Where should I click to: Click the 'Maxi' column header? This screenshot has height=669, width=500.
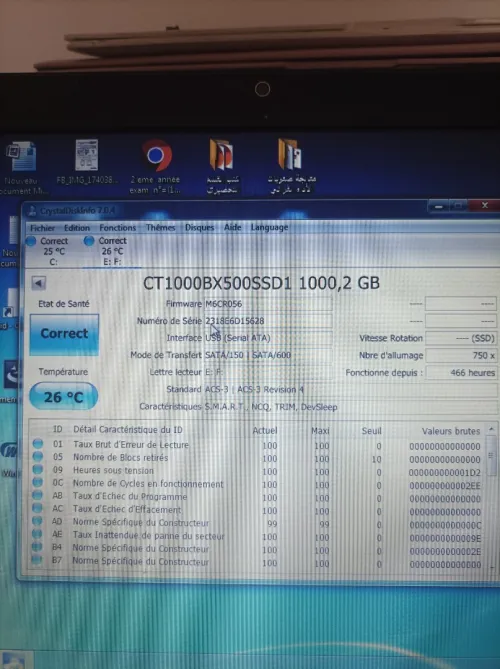pyautogui.click(x=320, y=431)
